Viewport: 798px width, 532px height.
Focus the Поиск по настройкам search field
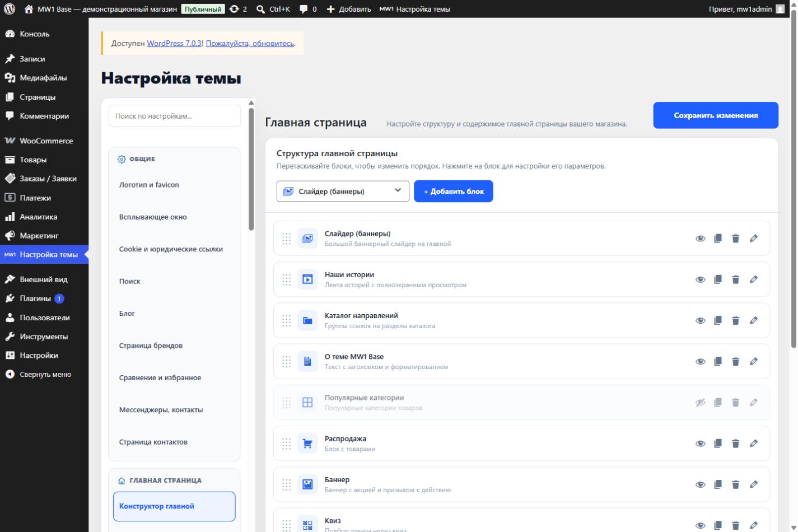coord(175,116)
